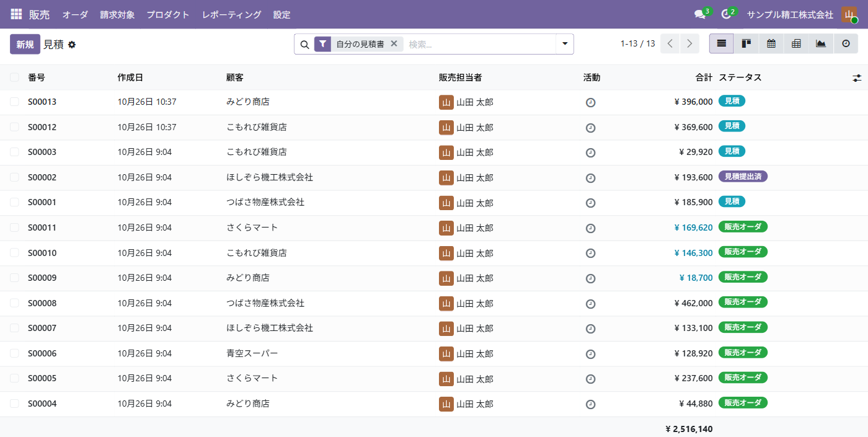Sort by the 合計 column header
The image size is (868, 437).
point(704,77)
